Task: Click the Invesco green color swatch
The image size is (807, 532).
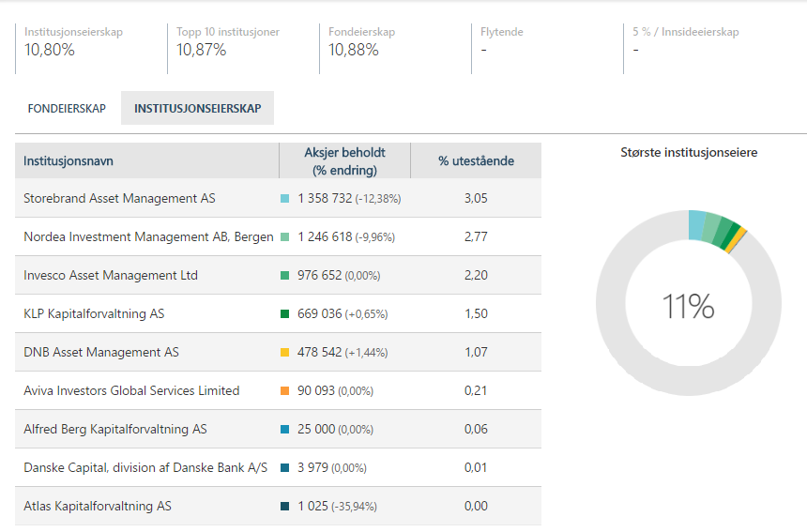Action: click(284, 275)
